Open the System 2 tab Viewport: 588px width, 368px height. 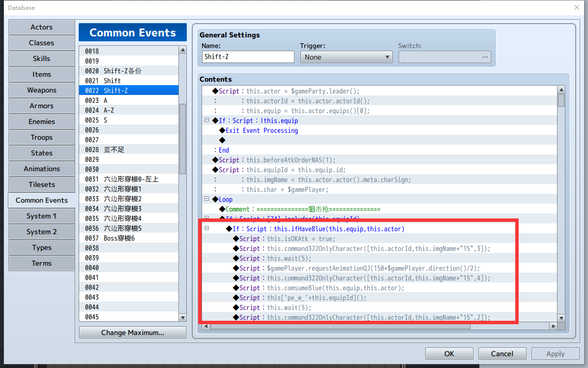(42, 232)
